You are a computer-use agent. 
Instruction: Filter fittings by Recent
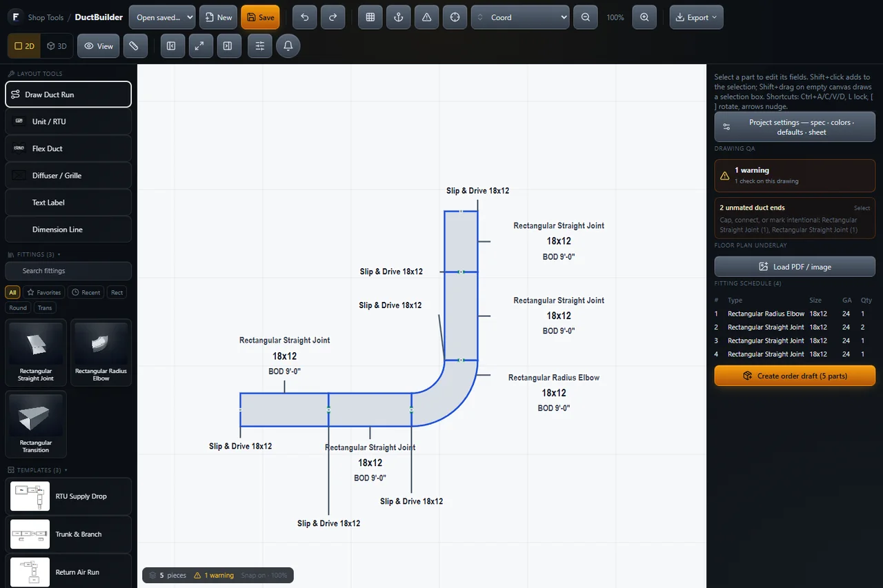(x=86, y=292)
